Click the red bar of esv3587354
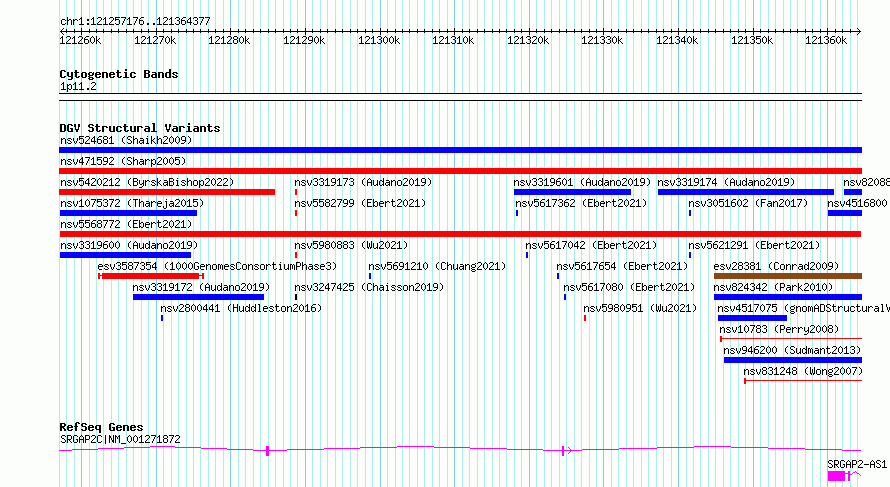Image resolution: width=890 pixels, height=487 pixels. (x=151, y=276)
